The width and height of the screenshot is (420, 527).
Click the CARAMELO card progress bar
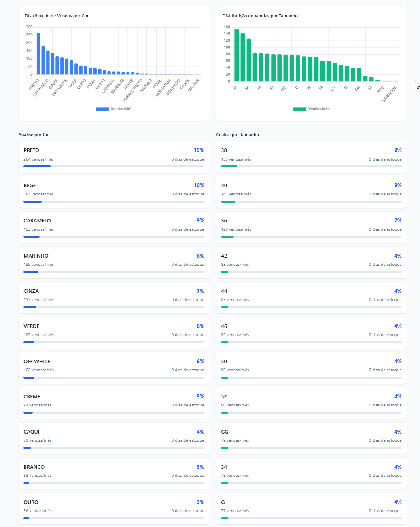pyautogui.click(x=114, y=237)
